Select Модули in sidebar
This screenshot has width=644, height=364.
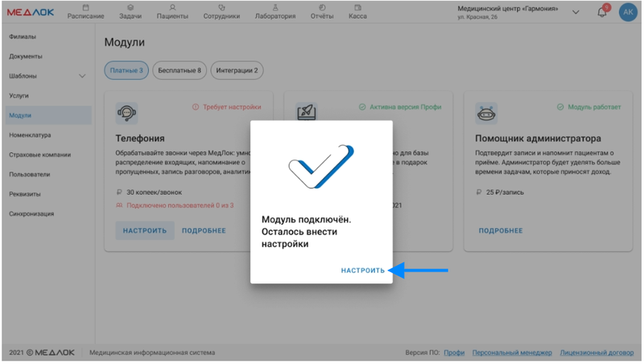coord(48,115)
